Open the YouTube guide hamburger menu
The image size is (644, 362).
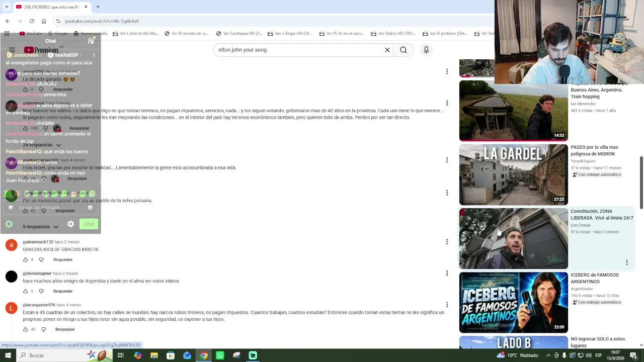12,50
